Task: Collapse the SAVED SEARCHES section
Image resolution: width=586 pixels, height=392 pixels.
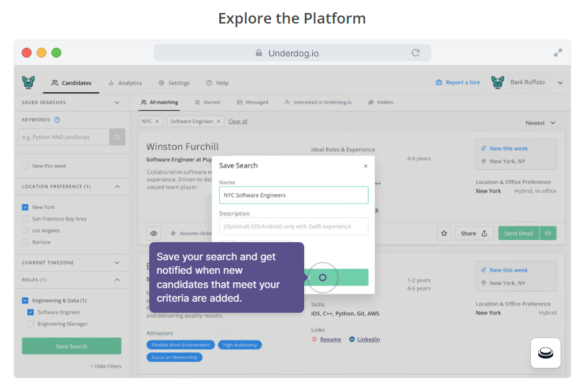Action: click(x=117, y=102)
